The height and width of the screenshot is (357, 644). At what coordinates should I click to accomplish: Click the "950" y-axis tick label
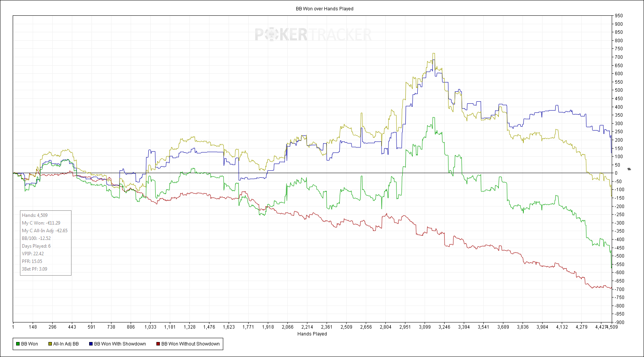point(619,16)
